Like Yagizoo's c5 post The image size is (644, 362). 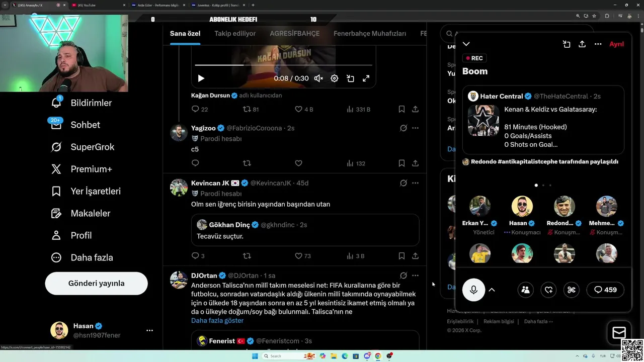298,163
